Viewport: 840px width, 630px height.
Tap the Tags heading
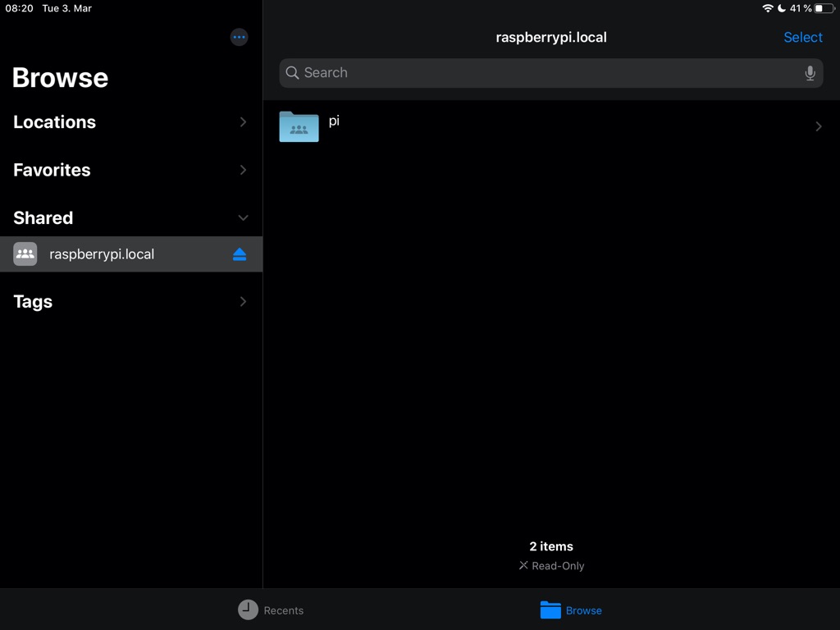pos(33,302)
